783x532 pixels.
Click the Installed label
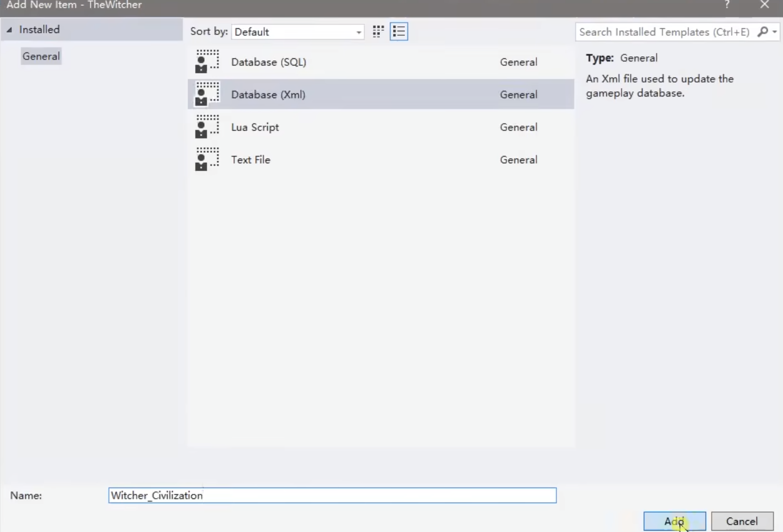click(39, 29)
